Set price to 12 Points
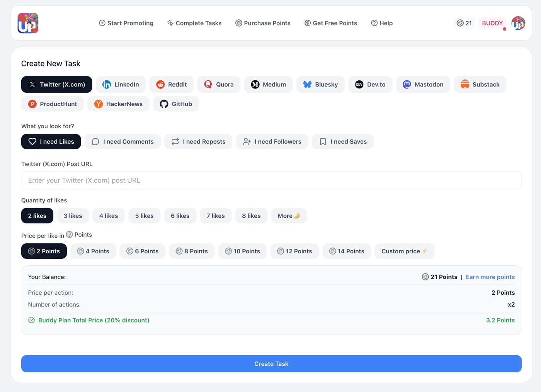541x392 pixels. 295,251
